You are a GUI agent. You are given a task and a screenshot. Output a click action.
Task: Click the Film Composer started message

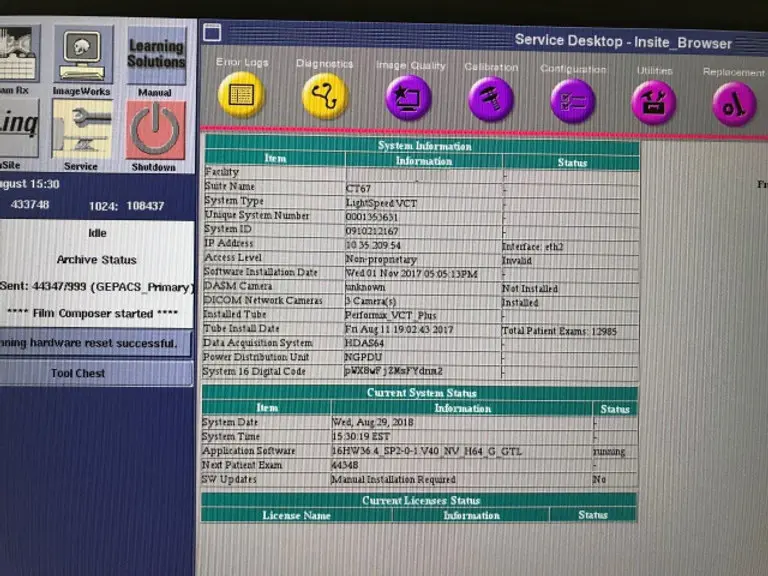(x=93, y=313)
